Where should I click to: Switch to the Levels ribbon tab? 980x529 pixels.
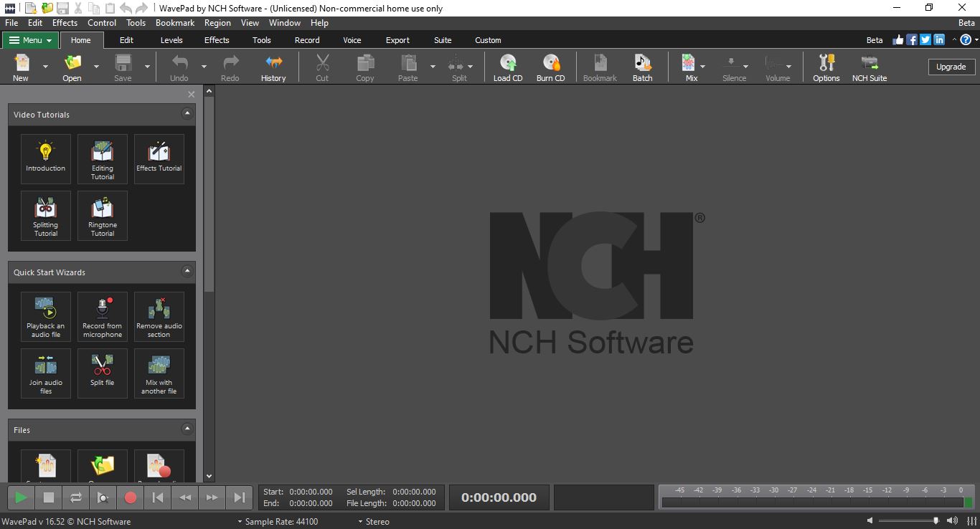coord(171,40)
